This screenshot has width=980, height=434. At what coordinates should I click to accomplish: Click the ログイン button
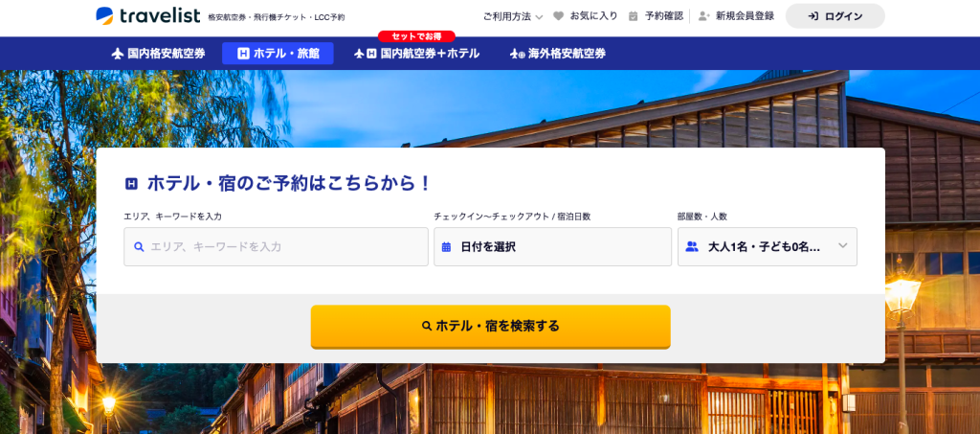835,16
